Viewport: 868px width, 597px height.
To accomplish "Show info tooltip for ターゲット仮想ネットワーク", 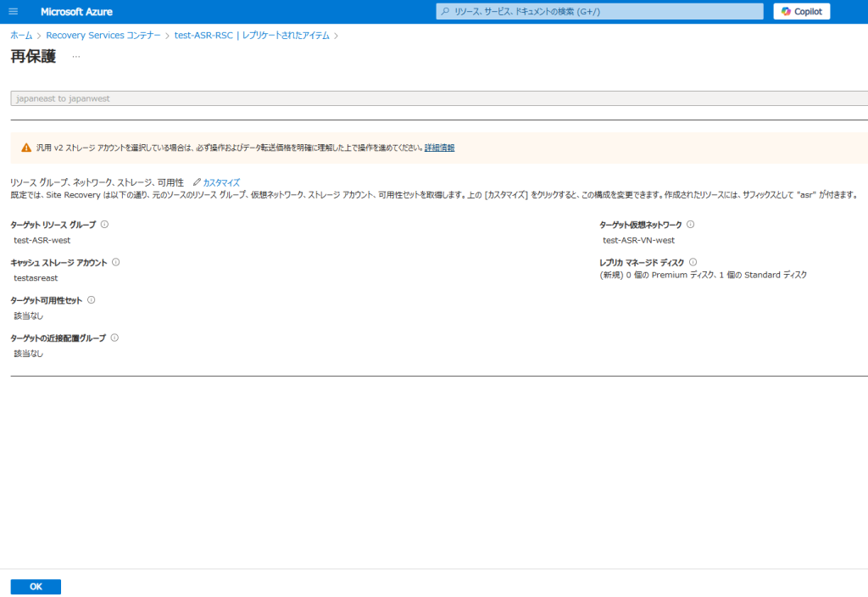I will (x=690, y=225).
